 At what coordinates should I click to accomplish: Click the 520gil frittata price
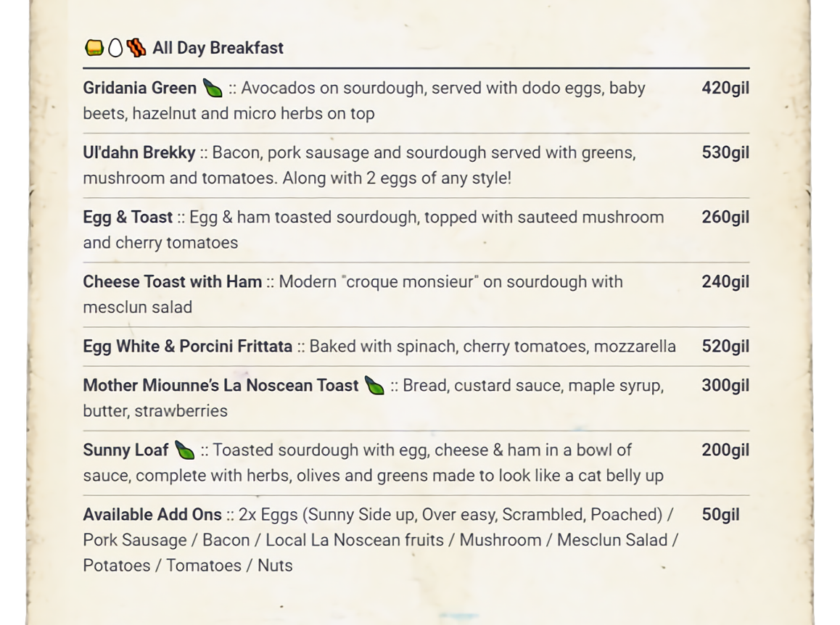[x=725, y=347]
